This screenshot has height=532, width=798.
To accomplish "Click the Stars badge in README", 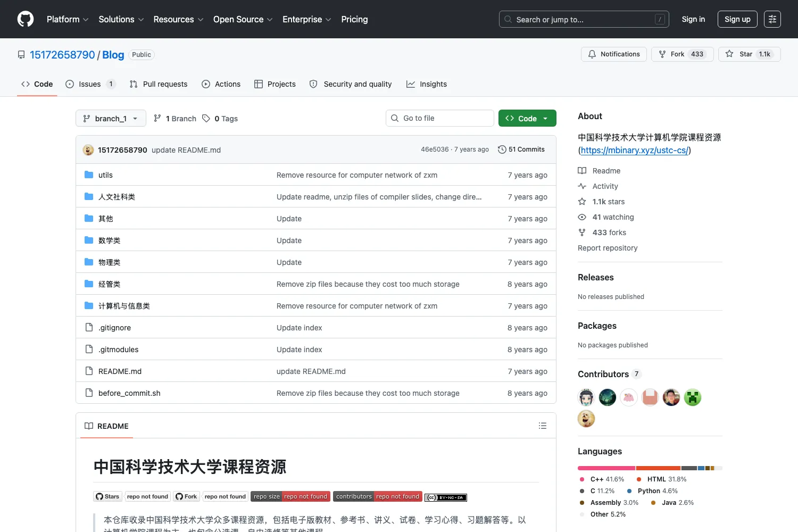I will [x=108, y=496].
